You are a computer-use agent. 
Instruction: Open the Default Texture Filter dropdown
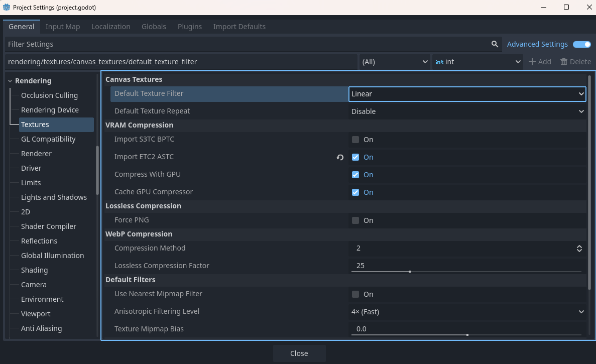tap(467, 94)
